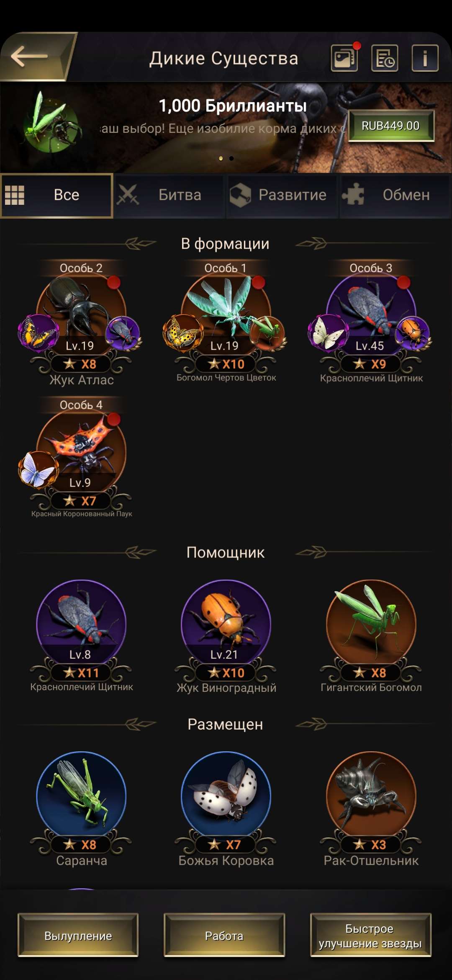Open the Рак-Отшельник creature
The width and height of the screenshot is (452, 980).
point(371,796)
